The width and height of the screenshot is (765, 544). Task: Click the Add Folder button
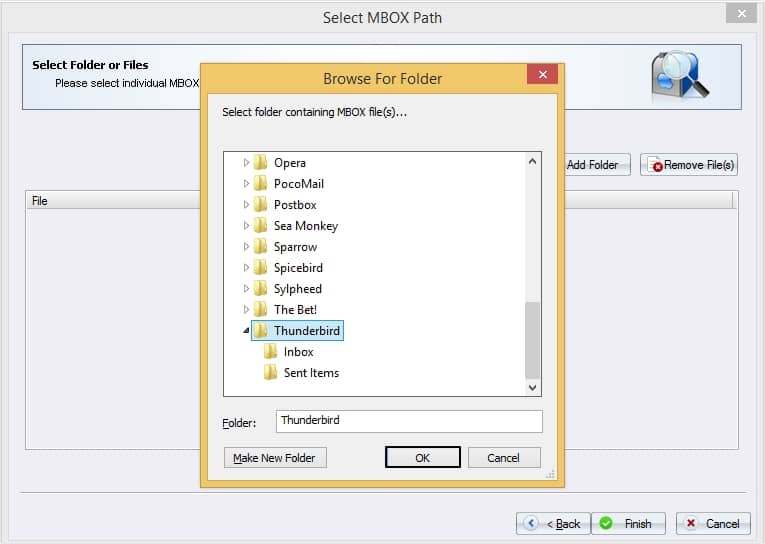tap(597, 164)
